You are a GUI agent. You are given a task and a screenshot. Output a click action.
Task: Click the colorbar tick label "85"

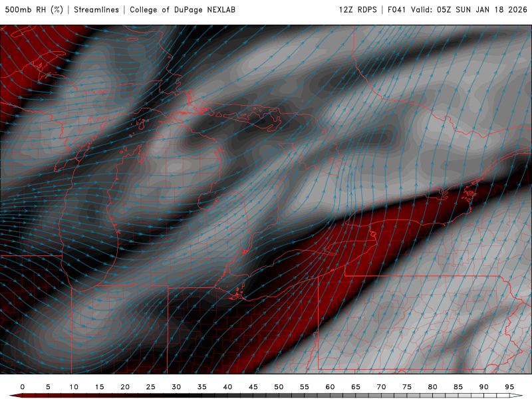458,387
